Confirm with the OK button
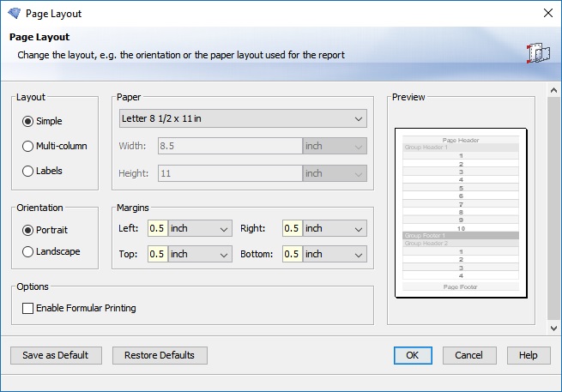The height and width of the screenshot is (392, 562). pyautogui.click(x=412, y=355)
